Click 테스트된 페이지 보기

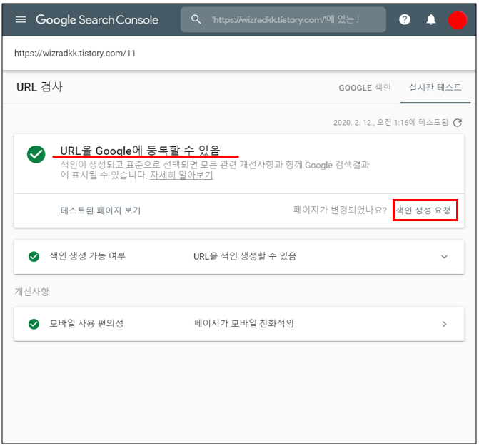coord(101,210)
